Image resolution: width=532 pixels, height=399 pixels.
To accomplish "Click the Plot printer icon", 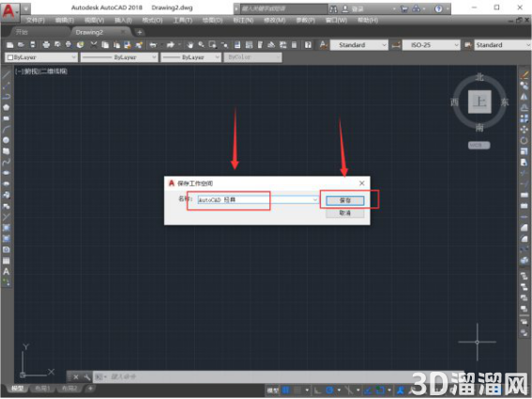I will (46, 45).
